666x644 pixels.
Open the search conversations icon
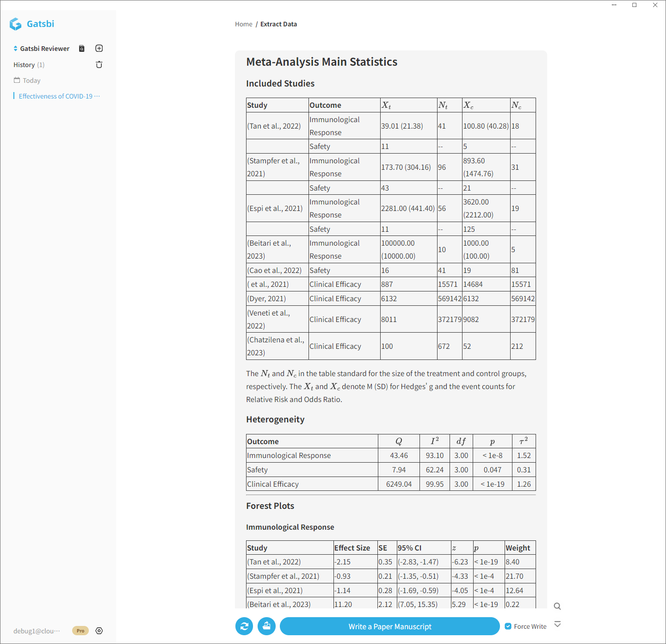coord(81,48)
